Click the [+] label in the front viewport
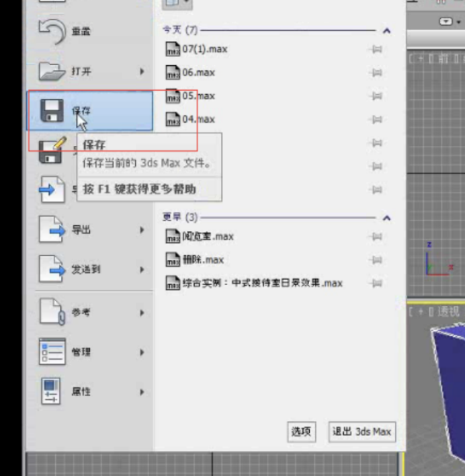 [x=421, y=59]
